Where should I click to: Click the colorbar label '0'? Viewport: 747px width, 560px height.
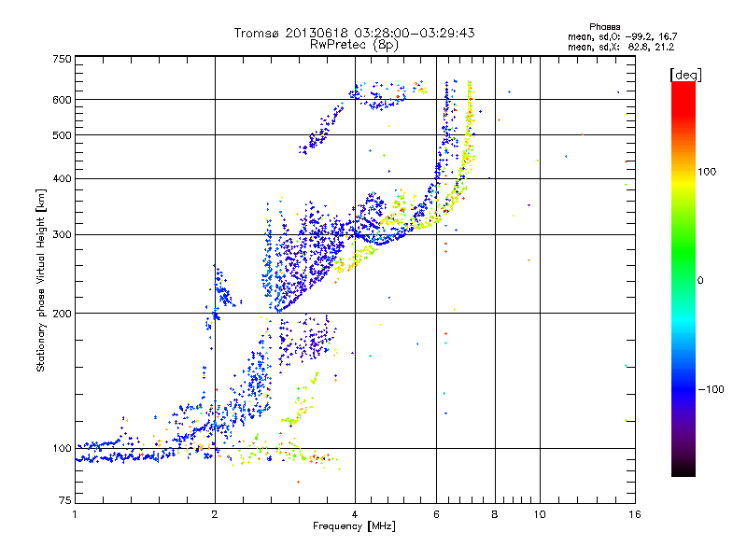pyautogui.click(x=700, y=281)
